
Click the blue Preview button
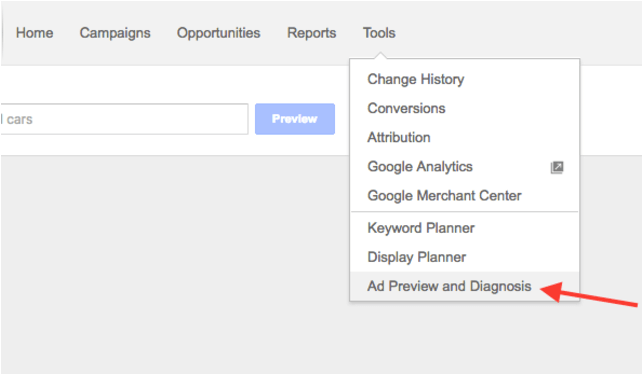[294, 119]
